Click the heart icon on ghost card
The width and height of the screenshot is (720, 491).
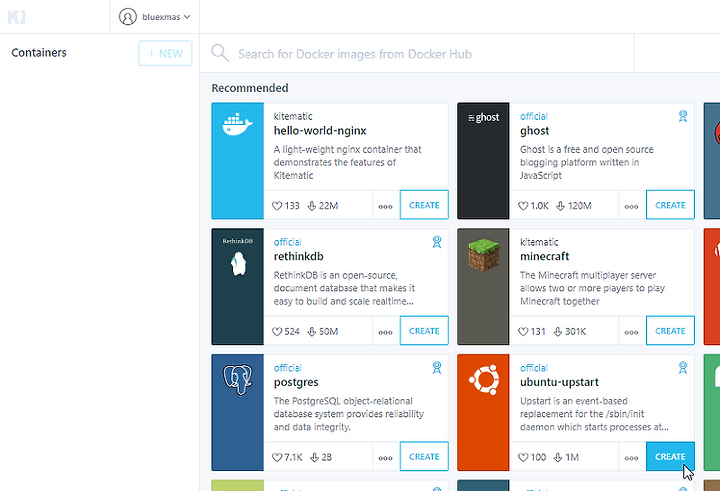(523, 206)
